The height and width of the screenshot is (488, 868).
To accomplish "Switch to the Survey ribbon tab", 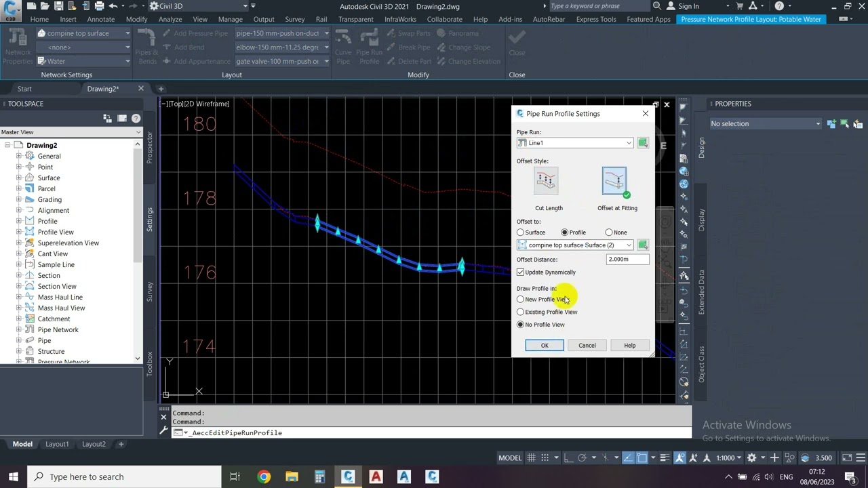I will [x=295, y=19].
